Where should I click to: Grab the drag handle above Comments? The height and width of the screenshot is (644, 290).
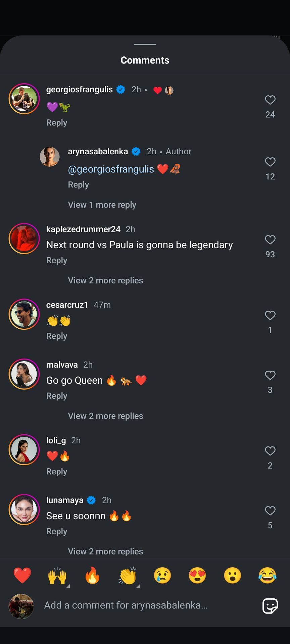[145, 44]
